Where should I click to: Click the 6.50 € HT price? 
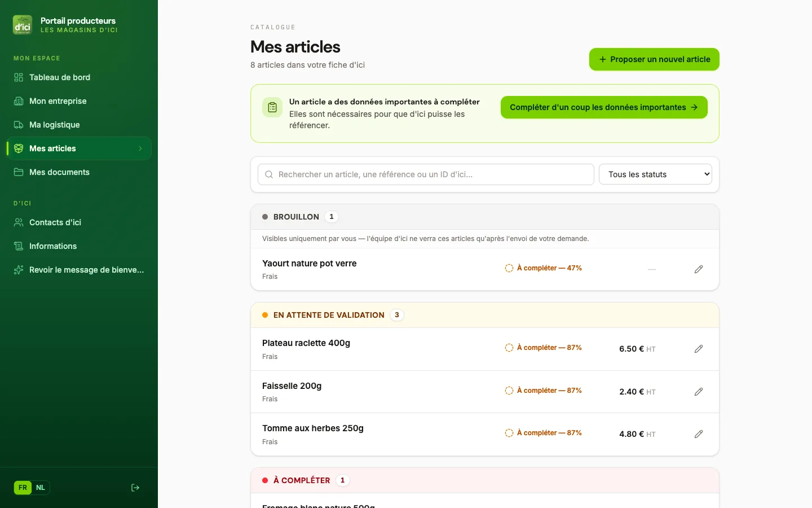[637, 349]
